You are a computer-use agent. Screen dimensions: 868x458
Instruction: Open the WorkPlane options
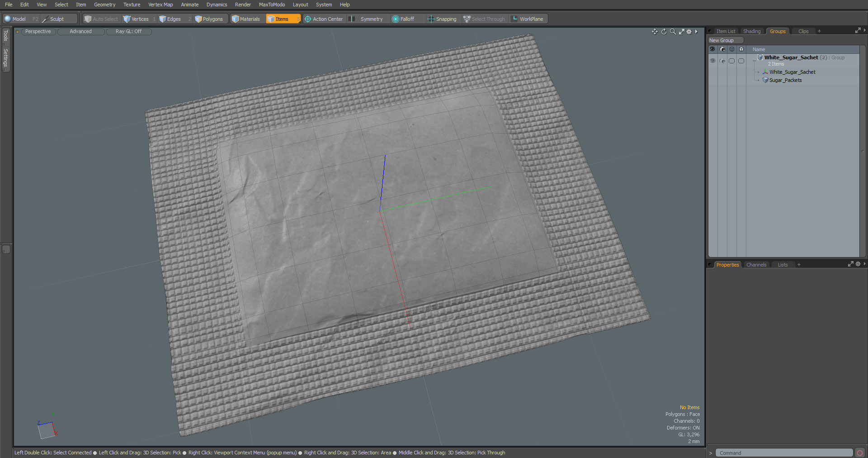pos(527,19)
